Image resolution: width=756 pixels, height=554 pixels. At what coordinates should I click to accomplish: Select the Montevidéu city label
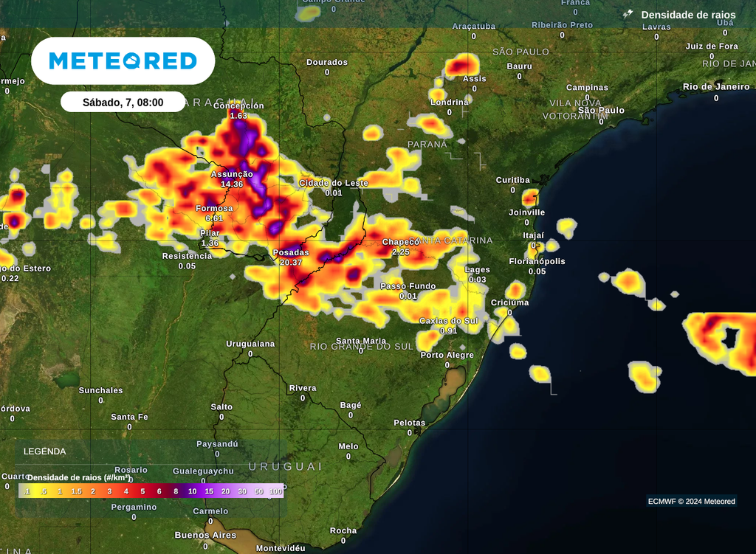[281, 548]
